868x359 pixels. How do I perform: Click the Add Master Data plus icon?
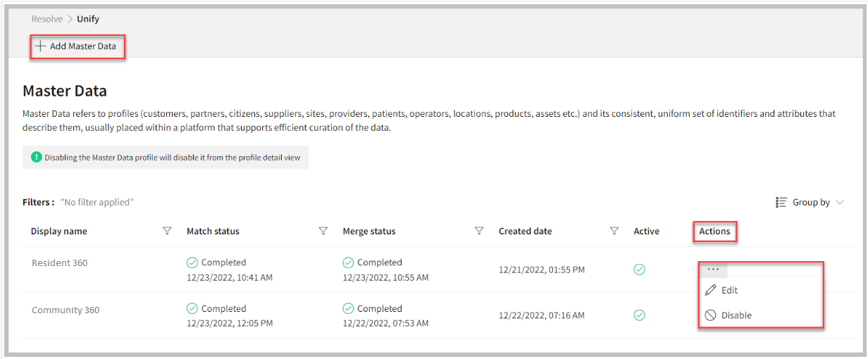41,46
